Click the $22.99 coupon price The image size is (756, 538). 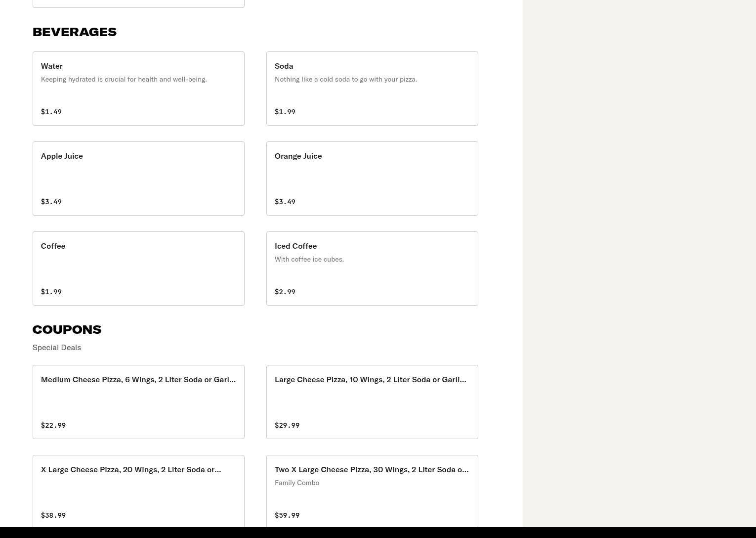(x=53, y=425)
